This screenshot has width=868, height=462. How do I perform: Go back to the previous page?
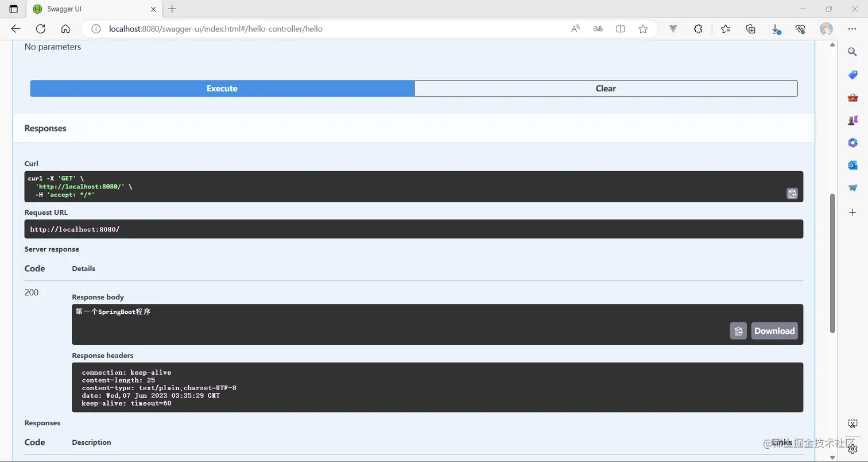click(x=15, y=29)
